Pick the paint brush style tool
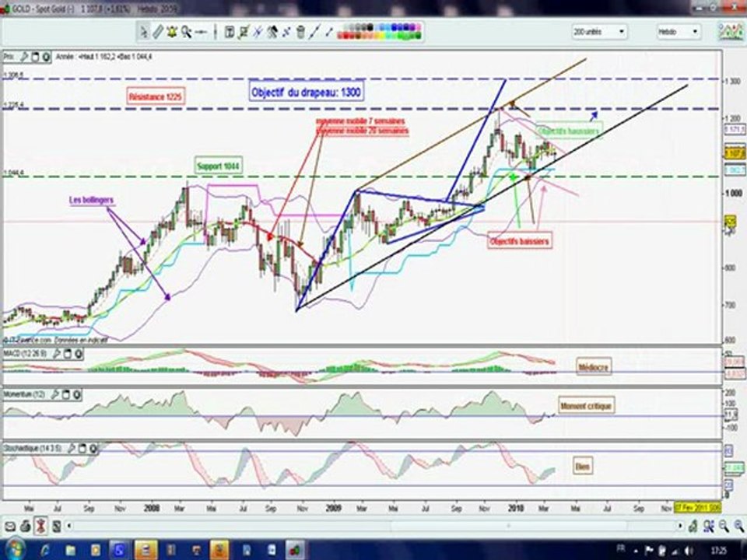Screen dimensions: 747x560 (x=272, y=32)
